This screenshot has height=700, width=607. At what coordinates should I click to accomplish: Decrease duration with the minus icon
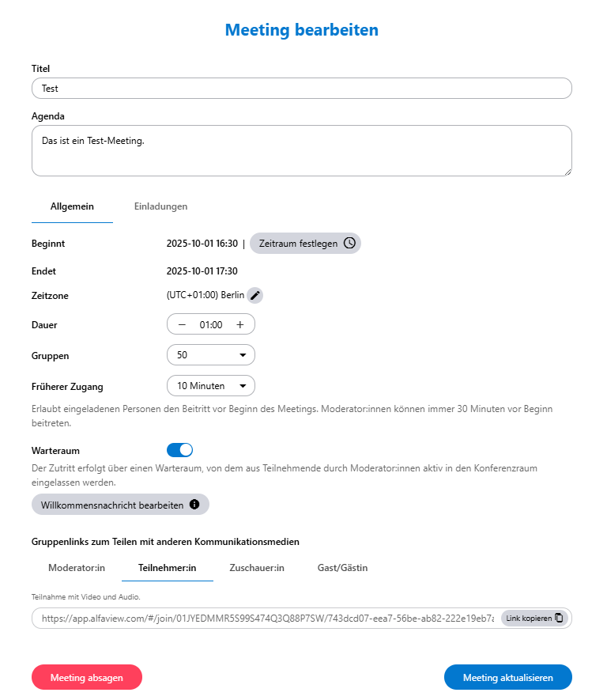tap(182, 325)
